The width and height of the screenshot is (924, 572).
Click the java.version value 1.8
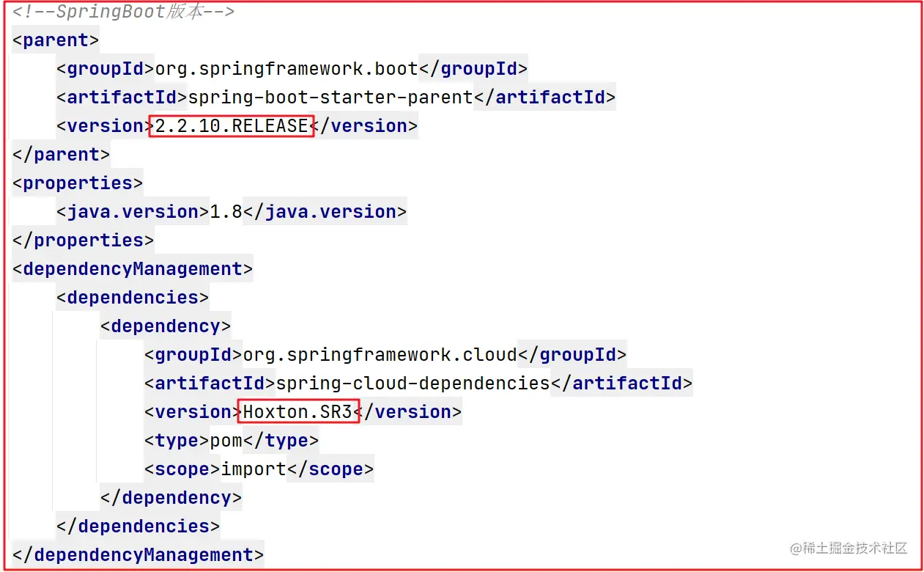click(x=226, y=212)
